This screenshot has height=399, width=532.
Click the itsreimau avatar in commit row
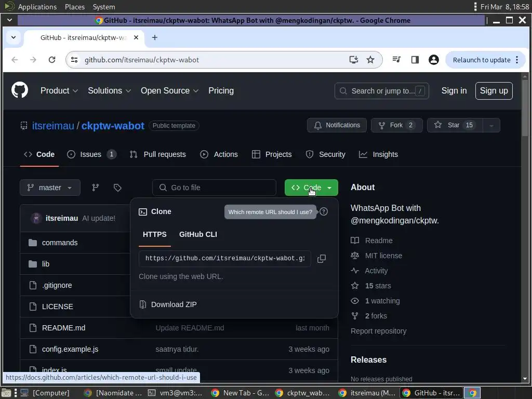pos(36,218)
